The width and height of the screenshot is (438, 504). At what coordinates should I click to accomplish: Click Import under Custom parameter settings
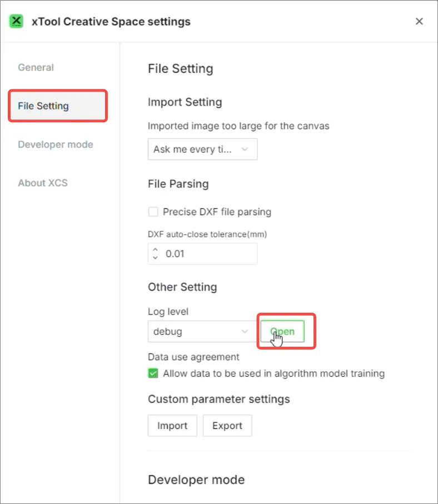[x=172, y=426]
